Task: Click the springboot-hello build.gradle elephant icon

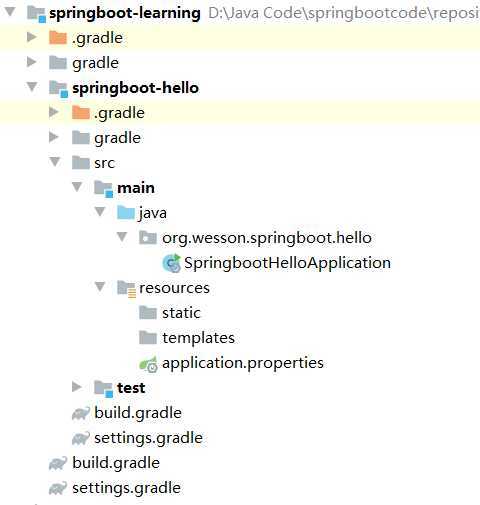Action: pos(81,413)
